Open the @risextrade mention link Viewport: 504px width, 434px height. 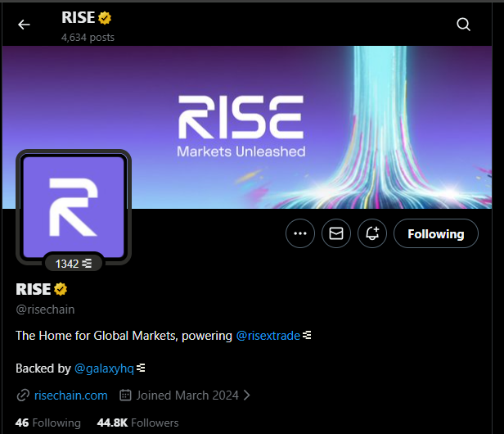[x=268, y=336]
